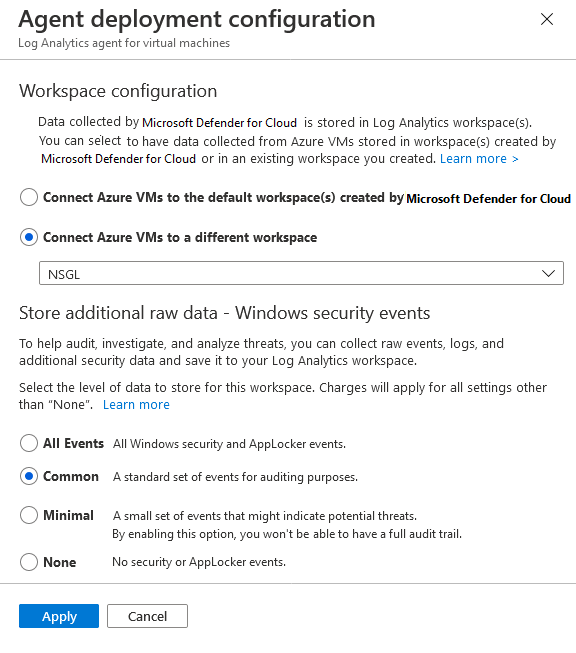Click the Cancel button
The image size is (576, 653).
pos(147,616)
